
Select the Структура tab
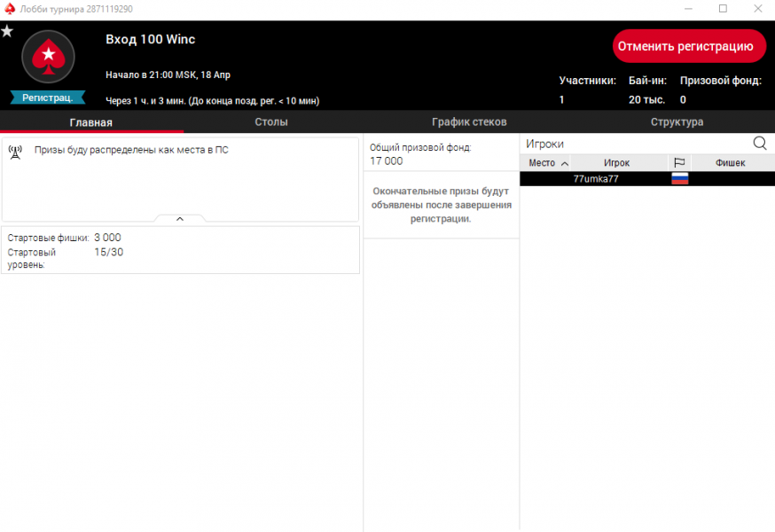point(677,122)
